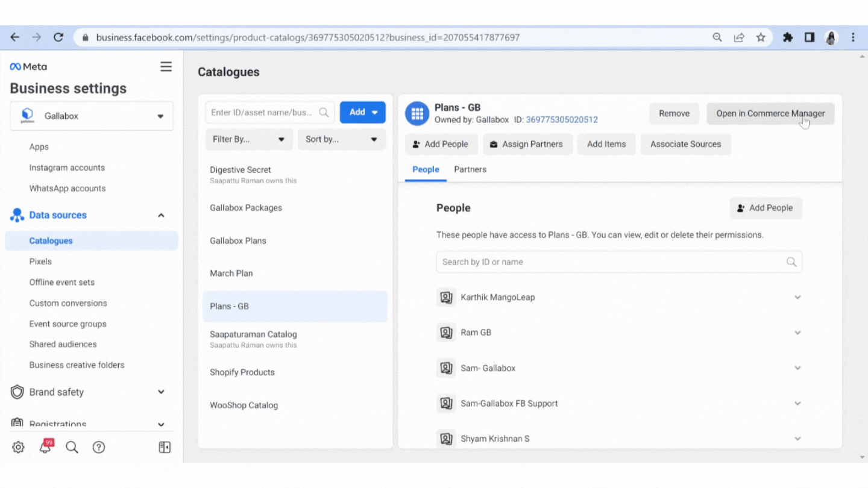Go to Pixels under Data sources
Screen dimensions: 868x488
pyautogui.click(x=40, y=261)
